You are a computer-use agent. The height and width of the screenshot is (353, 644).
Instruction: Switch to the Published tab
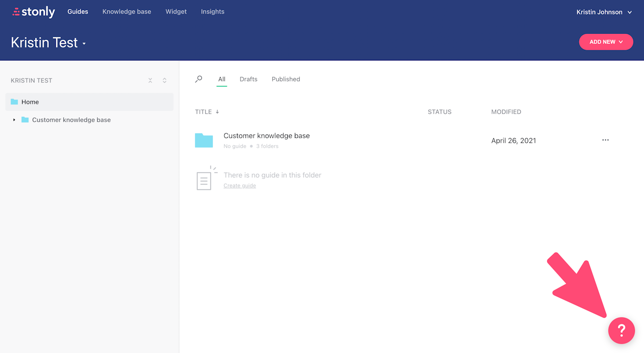(286, 79)
